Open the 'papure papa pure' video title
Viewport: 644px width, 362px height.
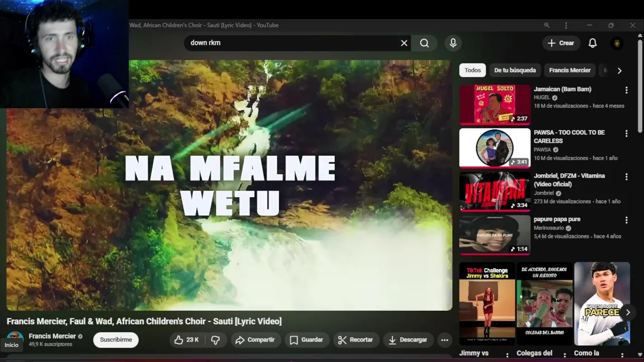pos(557,219)
